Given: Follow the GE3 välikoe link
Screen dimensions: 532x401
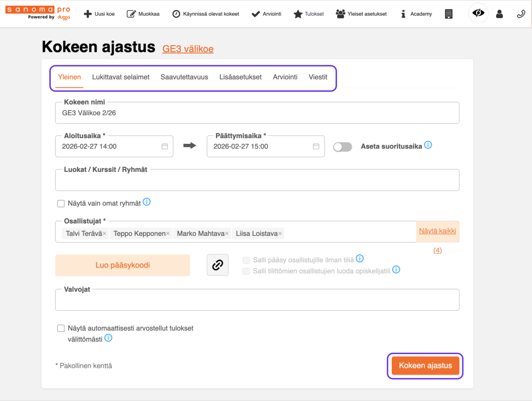Looking at the screenshot, I should tap(188, 49).
